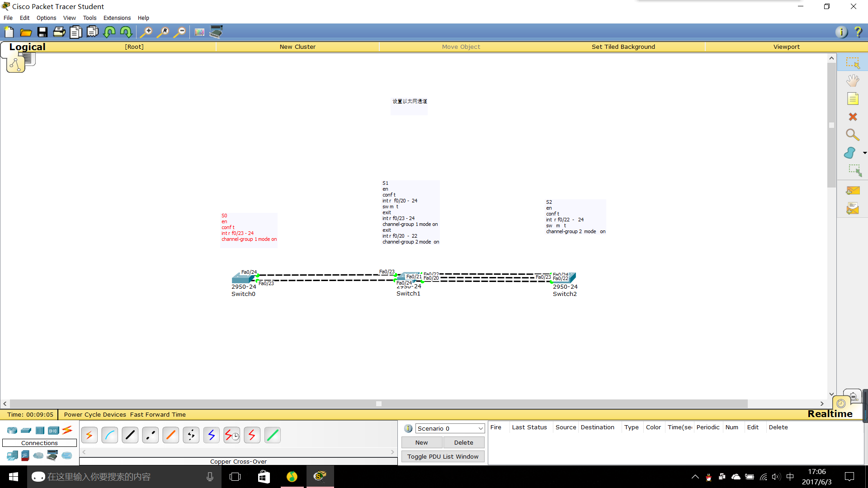Click the Redo green arrow
The width and height of the screenshot is (868, 488).
point(126,32)
